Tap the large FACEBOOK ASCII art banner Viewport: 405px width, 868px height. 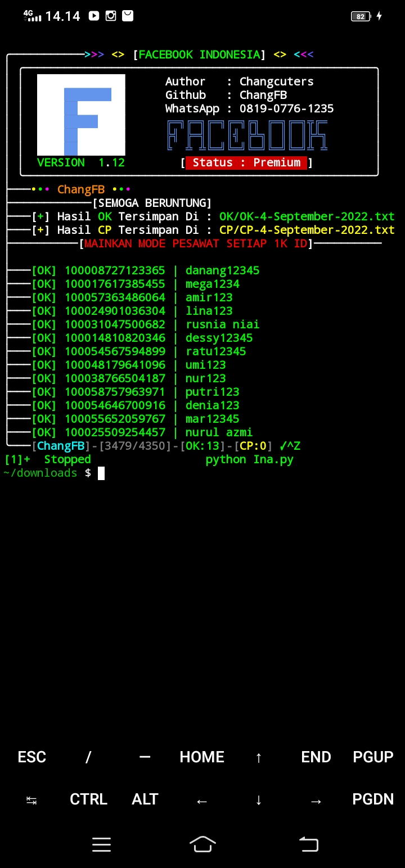point(247,135)
